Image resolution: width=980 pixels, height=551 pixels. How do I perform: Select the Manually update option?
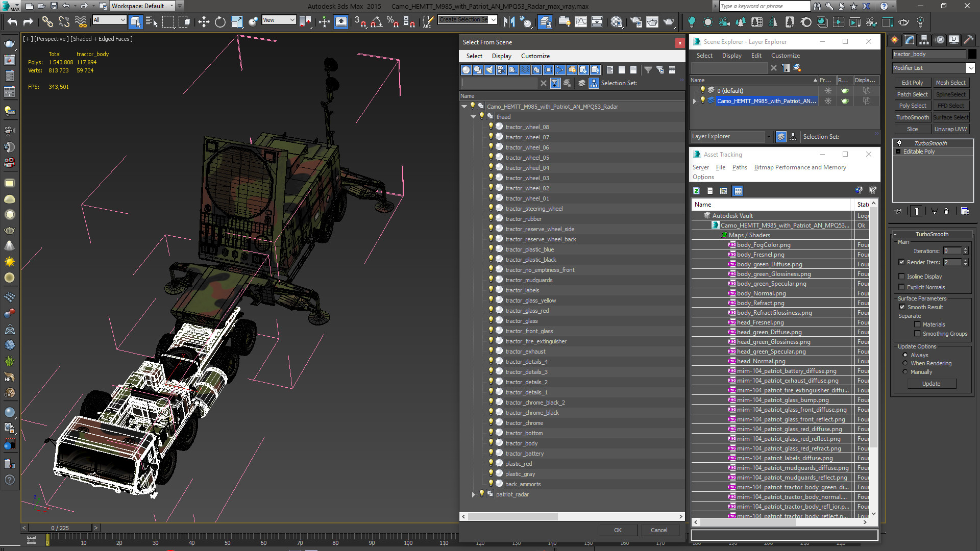[x=905, y=372]
